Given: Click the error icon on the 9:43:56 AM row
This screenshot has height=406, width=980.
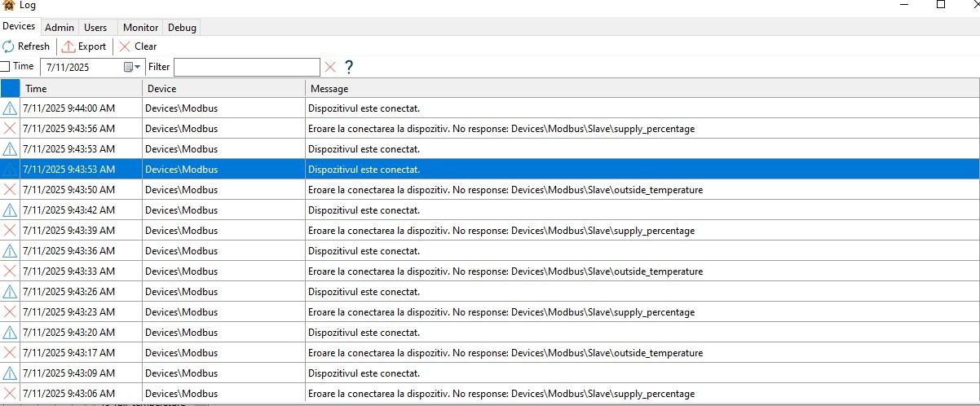Looking at the screenshot, I should pos(10,129).
